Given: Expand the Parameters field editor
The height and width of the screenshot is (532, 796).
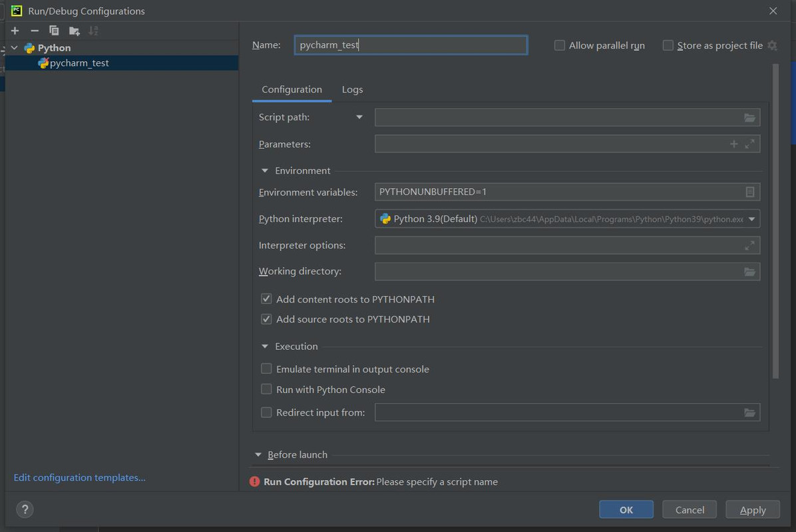Looking at the screenshot, I should 749,144.
